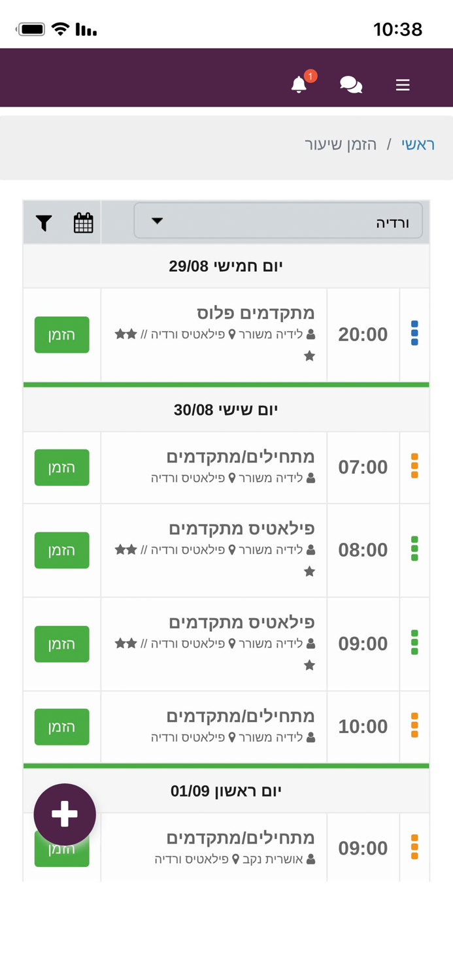The height and width of the screenshot is (980, 453).
Task: Open the calendar view icon
Action: (83, 222)
